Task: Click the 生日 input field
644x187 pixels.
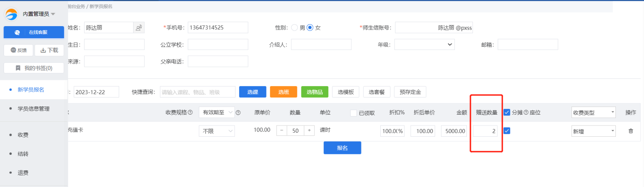Action: click(114, 45)
